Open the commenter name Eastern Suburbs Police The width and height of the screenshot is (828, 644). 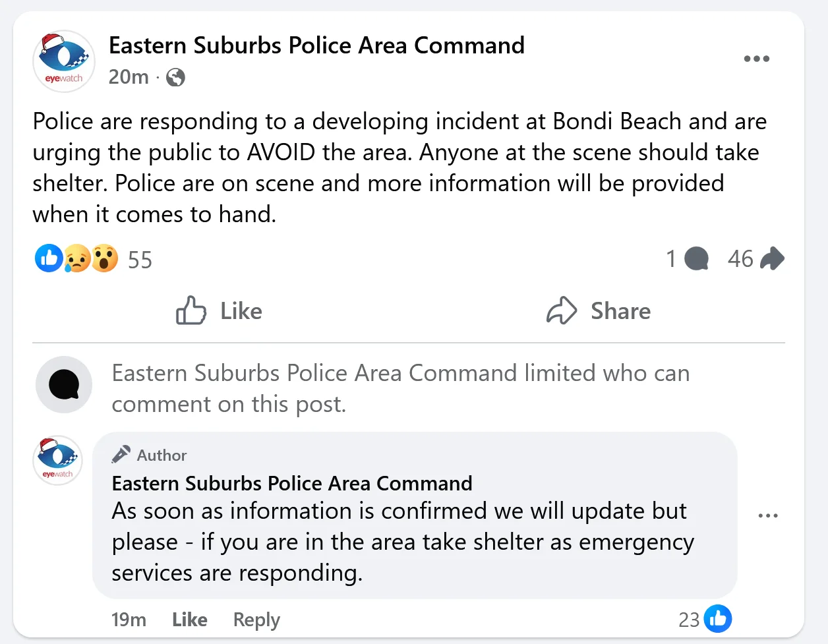(292, 483)
